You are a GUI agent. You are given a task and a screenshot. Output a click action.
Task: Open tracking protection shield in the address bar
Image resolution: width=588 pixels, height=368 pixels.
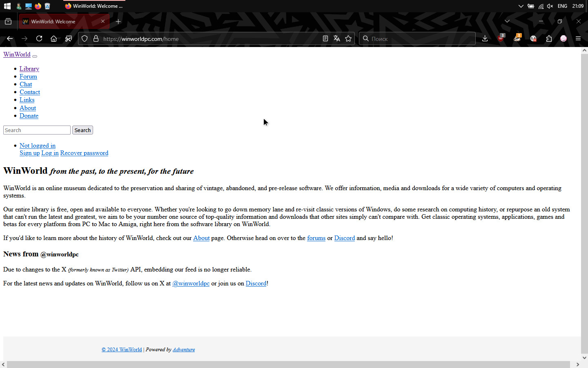click(85, 38)
